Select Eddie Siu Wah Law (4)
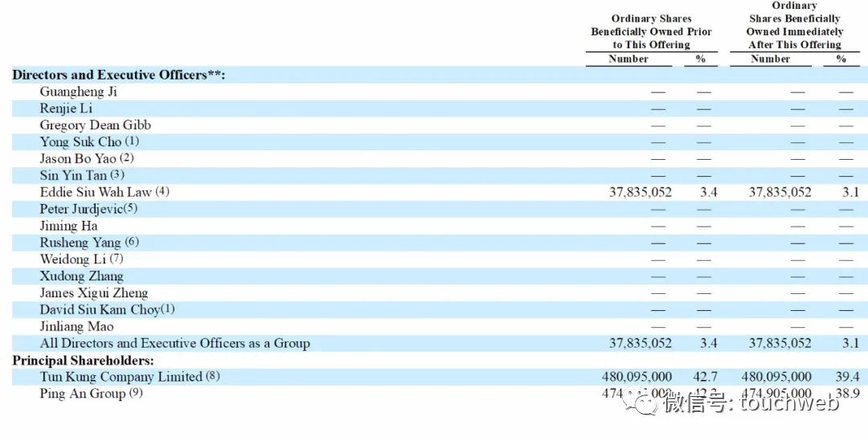The width and height of the screenshot is (868, 441). 104,192
